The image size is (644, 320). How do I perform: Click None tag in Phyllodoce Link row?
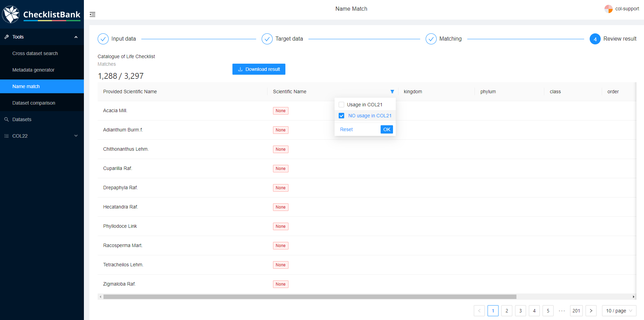pyautogui.click(x=281, y=226)
